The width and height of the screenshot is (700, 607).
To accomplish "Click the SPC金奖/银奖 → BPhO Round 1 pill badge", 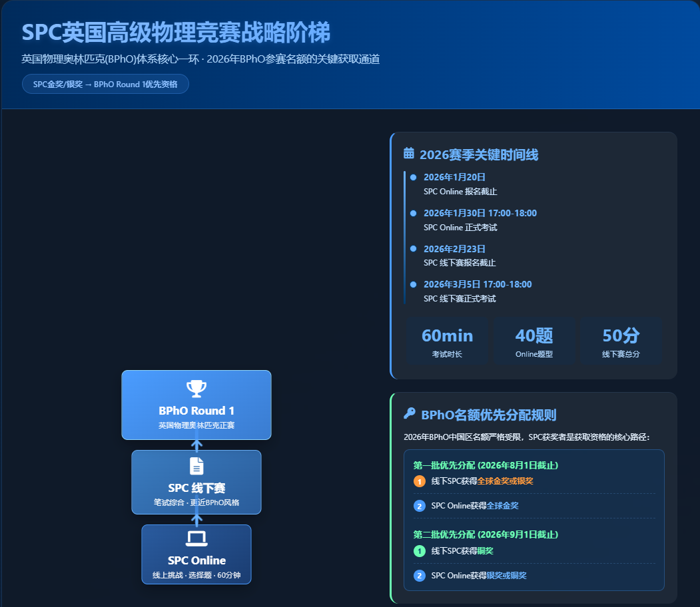I will click(x=105, y=85).
